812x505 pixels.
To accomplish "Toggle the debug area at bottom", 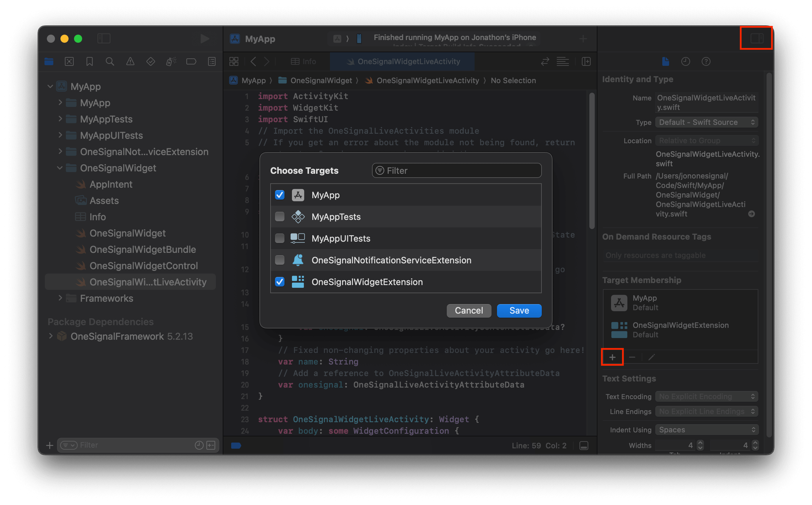I will coord(584,446).
